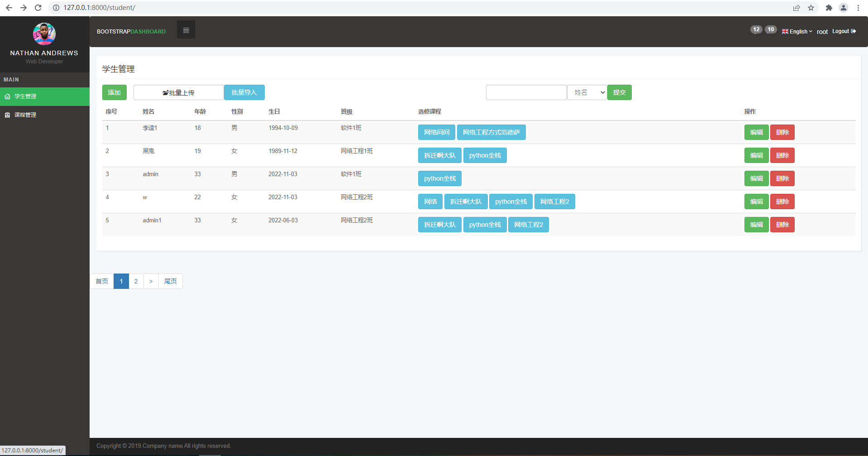Focus the search text input

[526, 92]
